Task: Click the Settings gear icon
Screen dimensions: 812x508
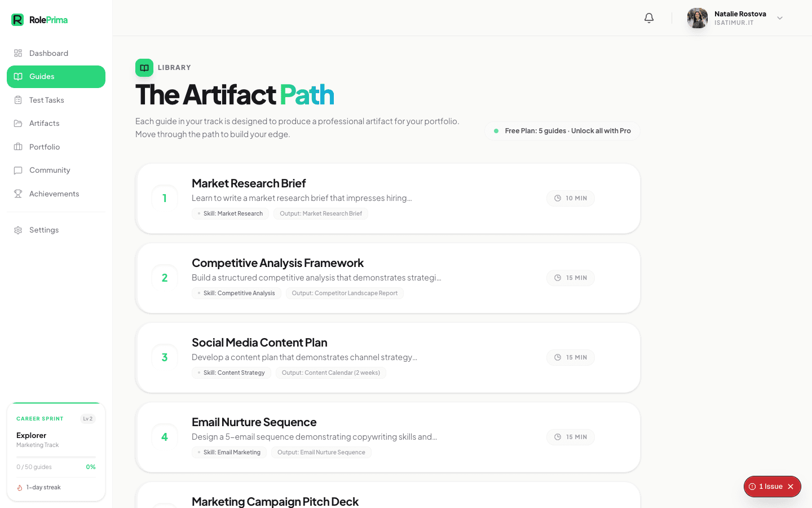Action: click(18, 230)
